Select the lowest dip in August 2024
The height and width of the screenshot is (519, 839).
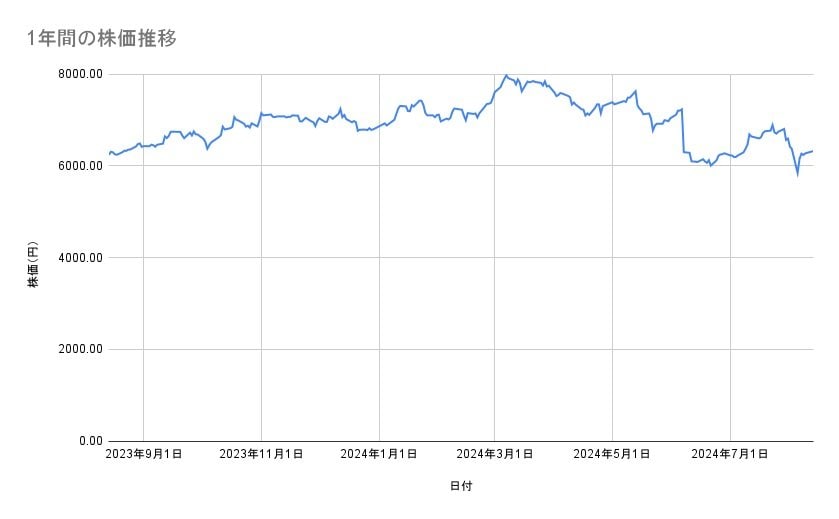point(797,174)
